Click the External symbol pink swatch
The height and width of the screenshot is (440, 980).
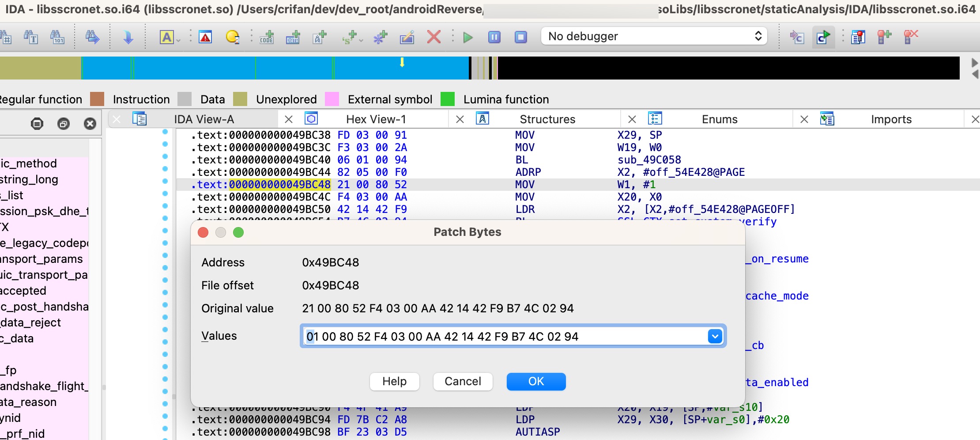tap(332, 99)
